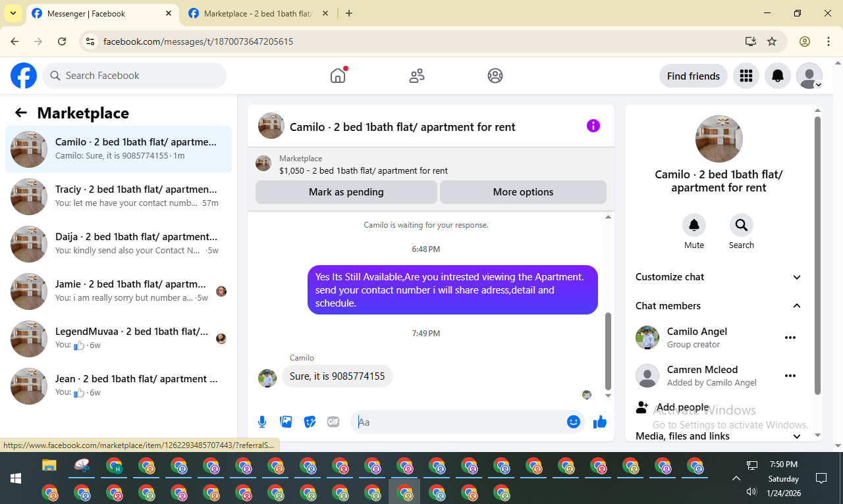Open the Facebook logo home link
843x504 pixels.
tap(24, 76)
